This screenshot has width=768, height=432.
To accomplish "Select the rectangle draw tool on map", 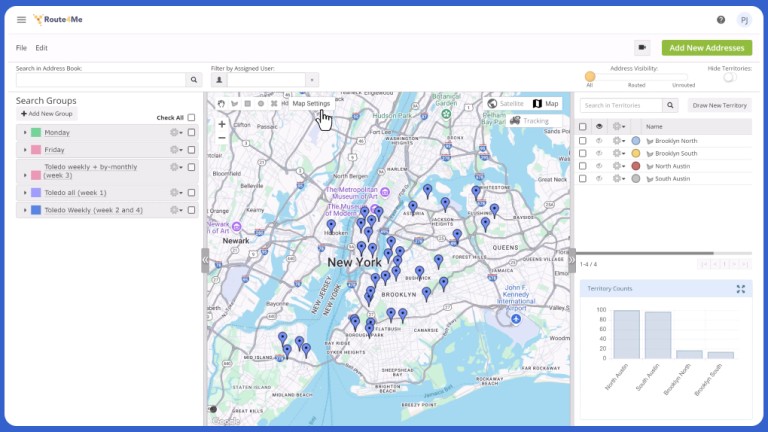I will tap(248, 104).
